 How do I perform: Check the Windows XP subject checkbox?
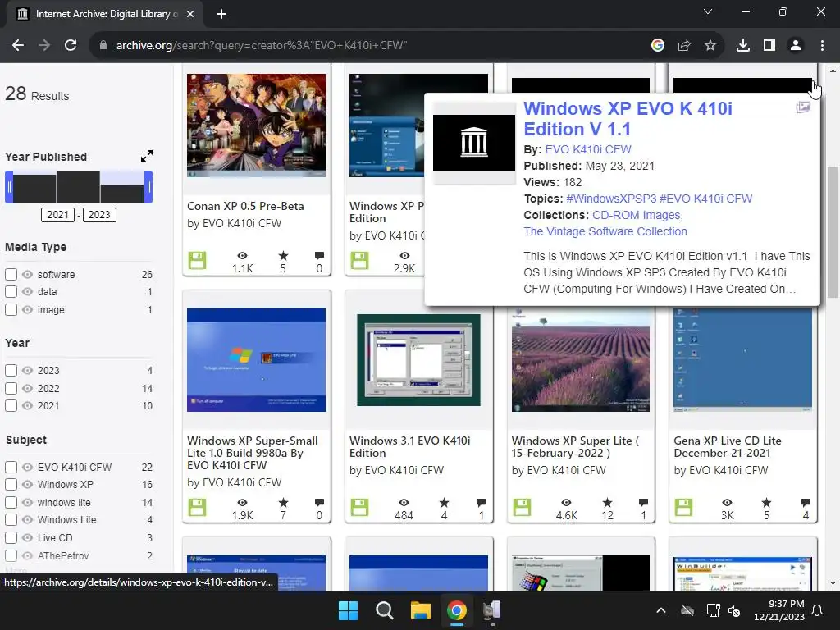[x=11, y=484]
